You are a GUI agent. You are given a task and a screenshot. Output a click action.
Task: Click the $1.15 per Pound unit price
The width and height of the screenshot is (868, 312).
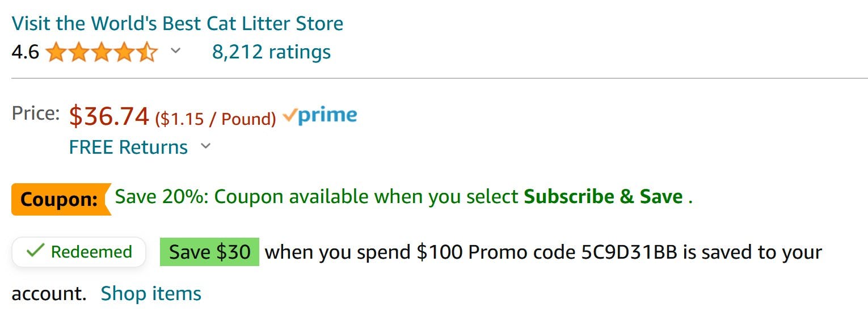tap(216, 119)
